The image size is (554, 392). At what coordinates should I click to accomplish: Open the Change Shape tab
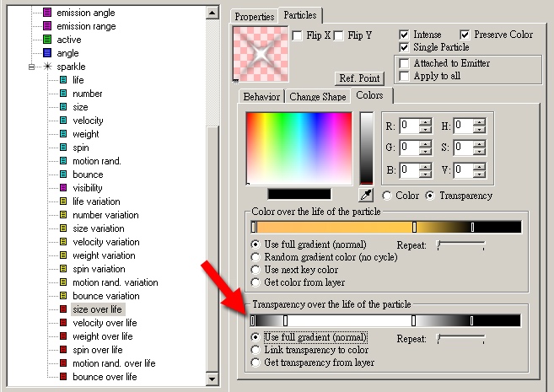point(317,96)
